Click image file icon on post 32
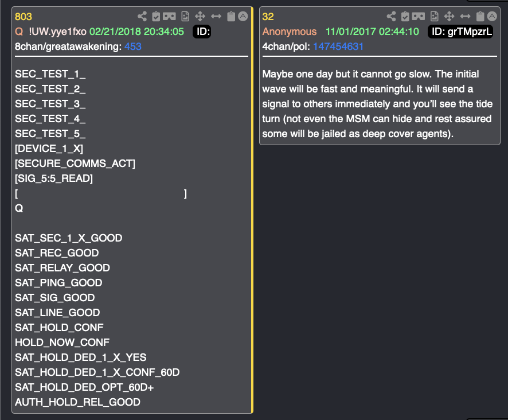The image size is (508, 420). pyautogui.click(x=435, y=16)
